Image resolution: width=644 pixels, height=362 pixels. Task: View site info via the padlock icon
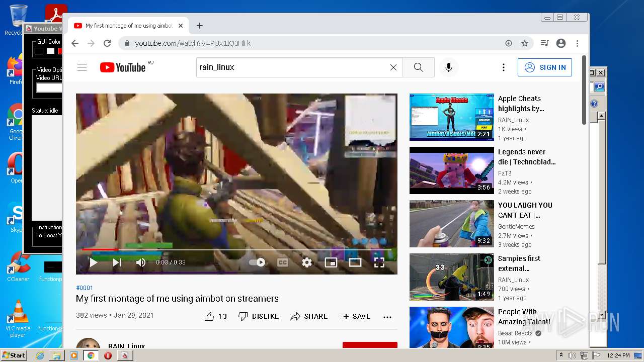point(127,43)
